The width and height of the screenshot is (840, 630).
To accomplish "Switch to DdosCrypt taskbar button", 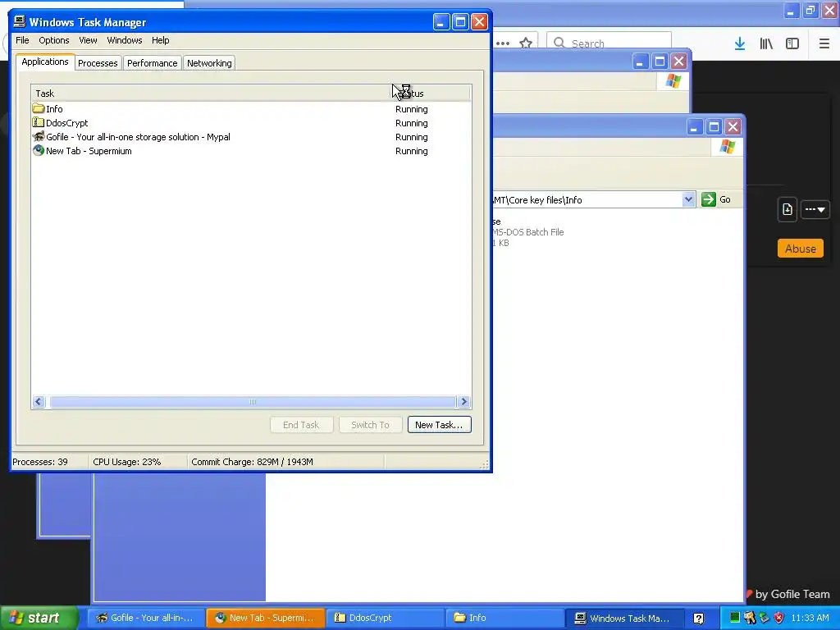I will [x=385, y=618].
